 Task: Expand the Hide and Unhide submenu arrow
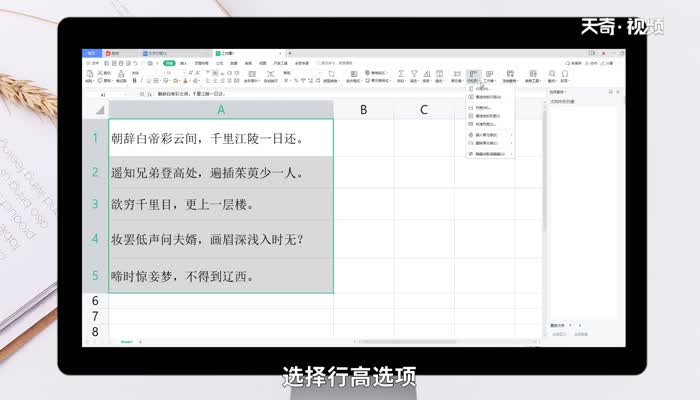click(511, 154)
